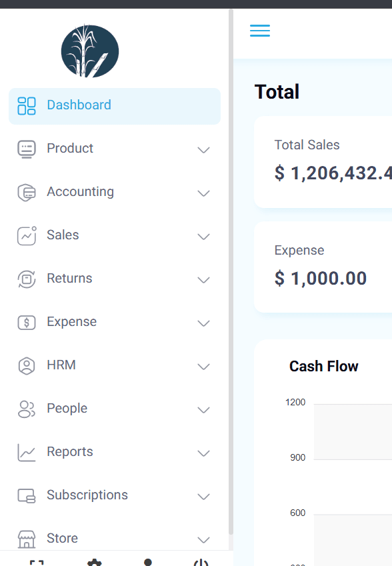Toggle the hamburger menu icon

pyautogui.click(x=260, y=31)
